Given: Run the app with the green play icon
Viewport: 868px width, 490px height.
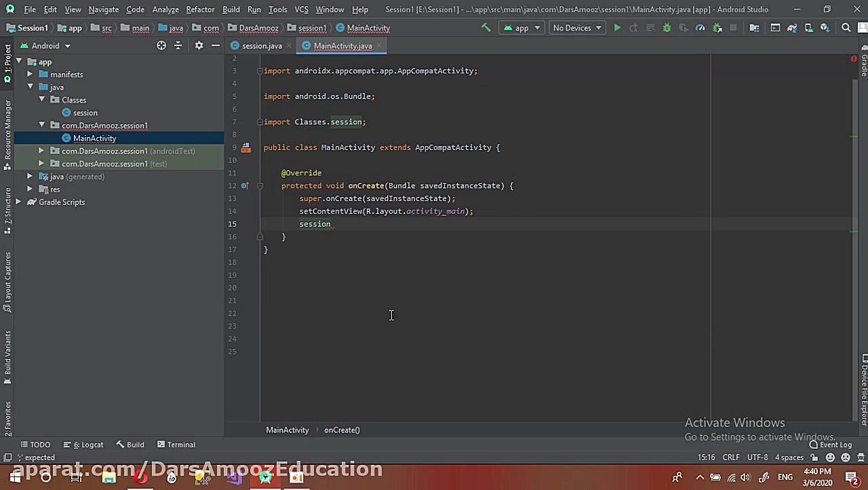Looking at the screenshot, I should coord(617,28).
